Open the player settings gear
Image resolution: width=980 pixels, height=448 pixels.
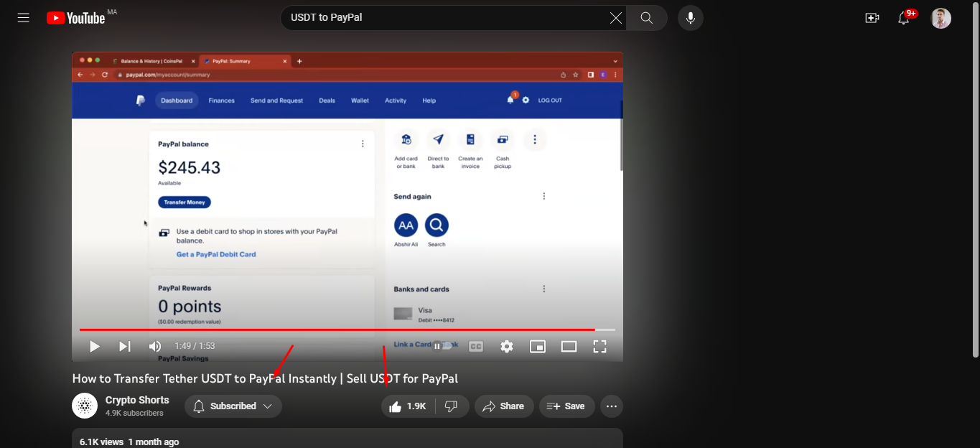coord(507,347)
